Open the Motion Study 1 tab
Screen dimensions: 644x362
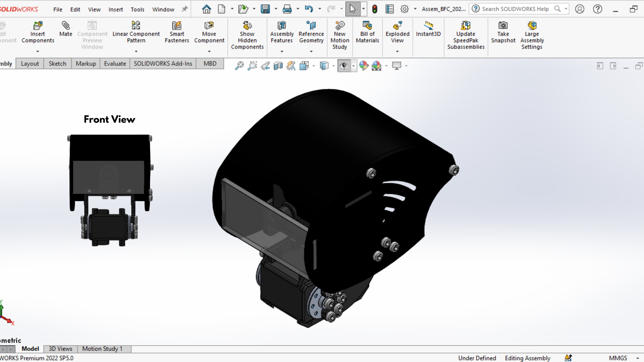[x=103, y=349]
